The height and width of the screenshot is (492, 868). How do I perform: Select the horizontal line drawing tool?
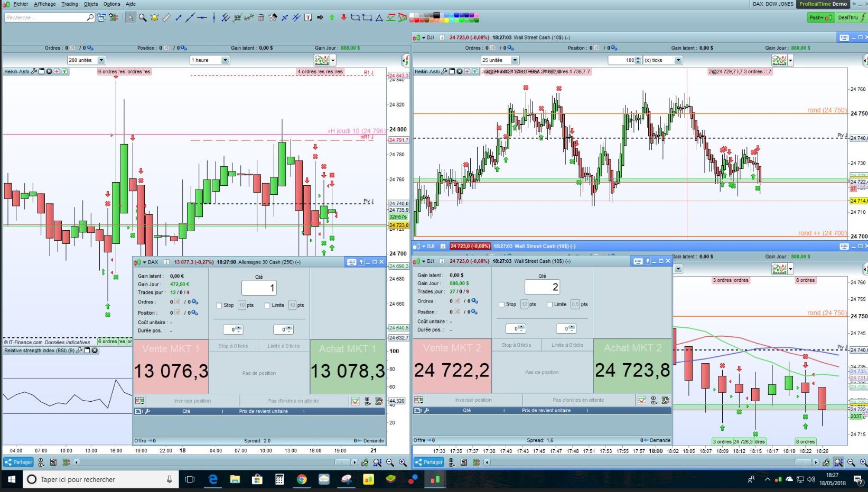click(x=202, y=17)
